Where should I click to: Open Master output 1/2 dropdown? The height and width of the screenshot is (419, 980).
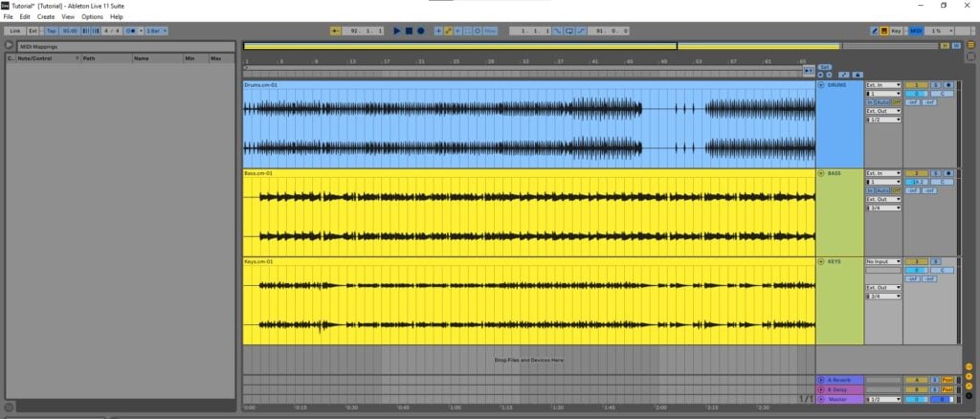tap(883, 399)
